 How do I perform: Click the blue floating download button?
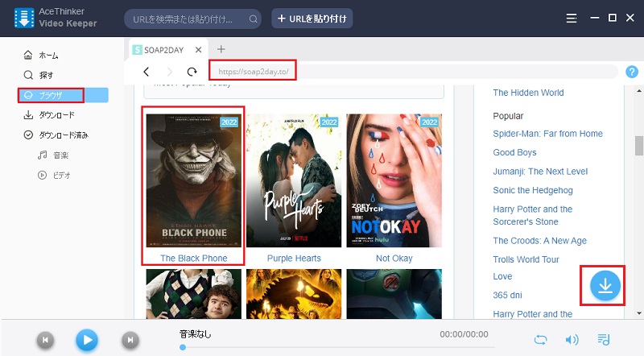click(x=605, y=285)
